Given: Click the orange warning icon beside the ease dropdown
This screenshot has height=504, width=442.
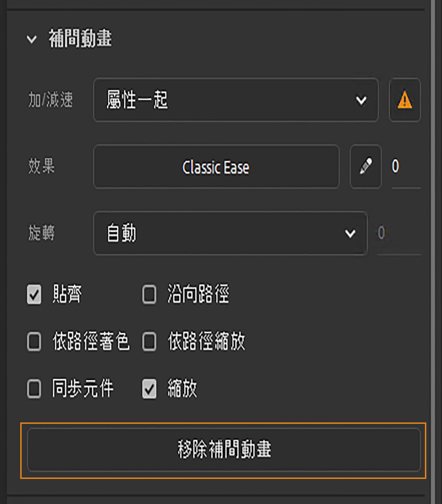Looking at the screenshot, I should click(x=404, y=100).
